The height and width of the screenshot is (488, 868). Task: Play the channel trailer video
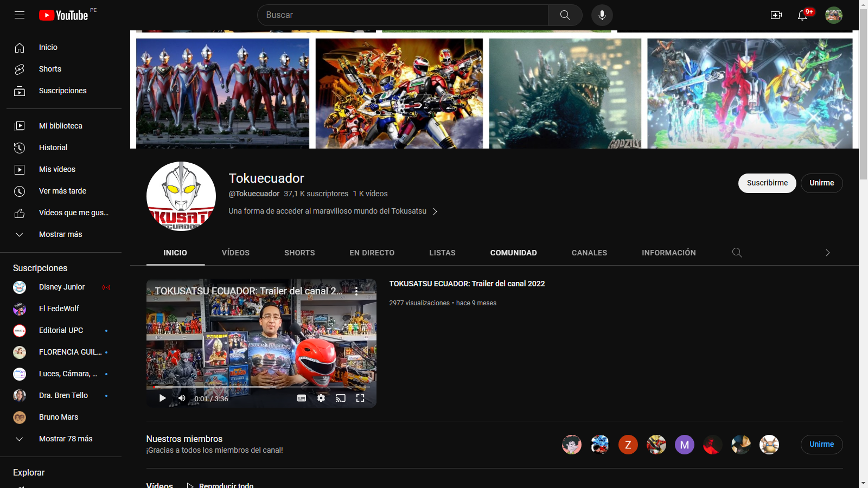(x=162, y=398)
